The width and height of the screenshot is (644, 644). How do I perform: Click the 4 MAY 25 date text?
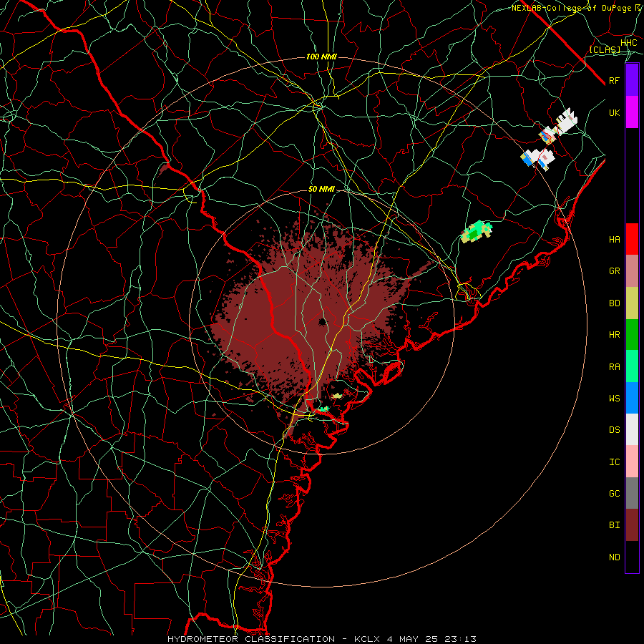(x=411, y=639)
